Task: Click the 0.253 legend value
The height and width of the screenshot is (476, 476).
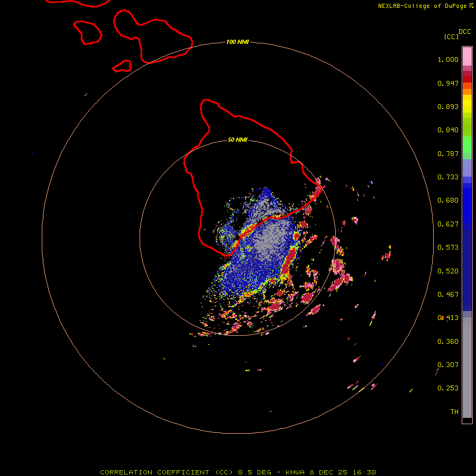Action: pos(448,388)
